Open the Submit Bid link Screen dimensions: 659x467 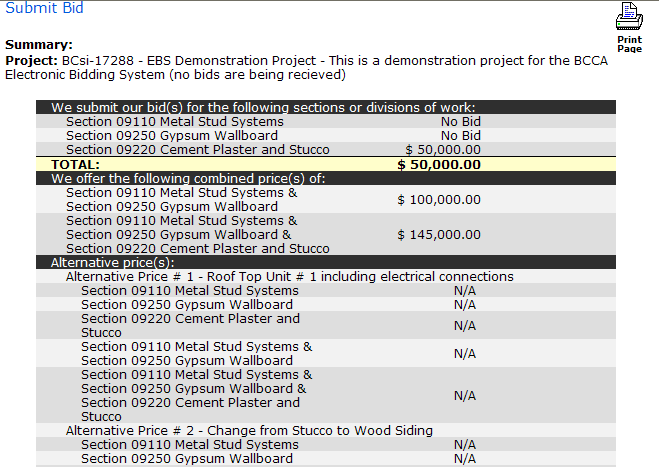tap(44, 8)
